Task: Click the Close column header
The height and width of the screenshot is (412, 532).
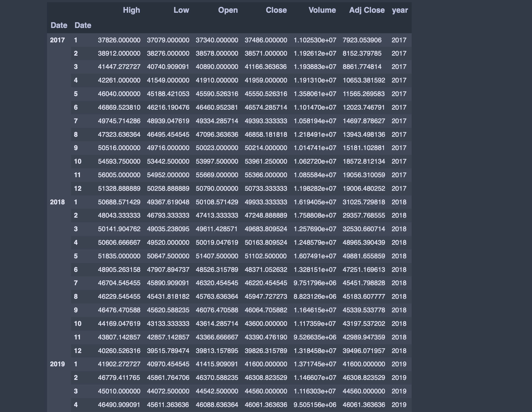Action: point(276,10)
